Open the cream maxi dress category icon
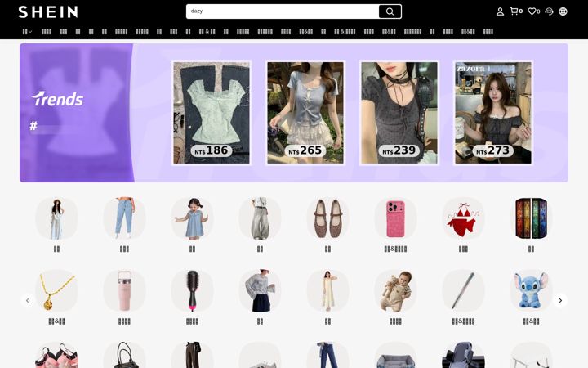 pos(327,290)
